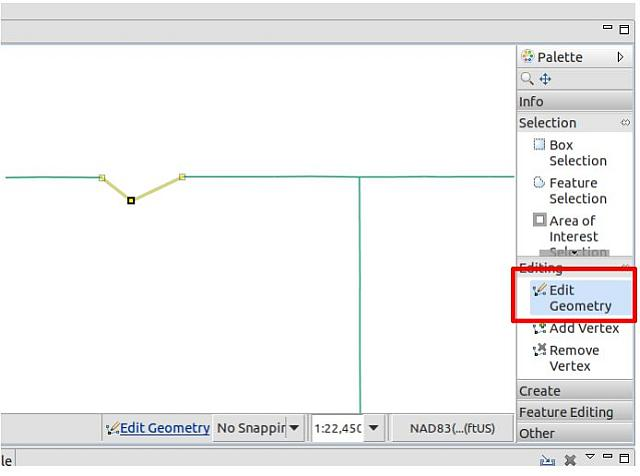
Task: Pick the Add Vertex tool
Action: point(576,328)
